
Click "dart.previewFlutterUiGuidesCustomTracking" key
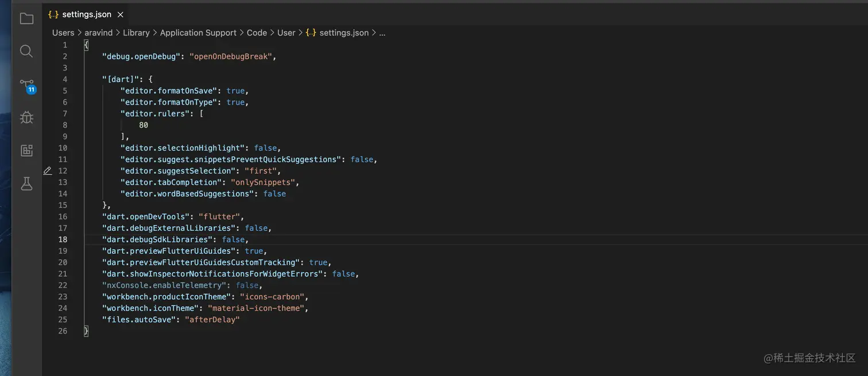click(201, 263)
